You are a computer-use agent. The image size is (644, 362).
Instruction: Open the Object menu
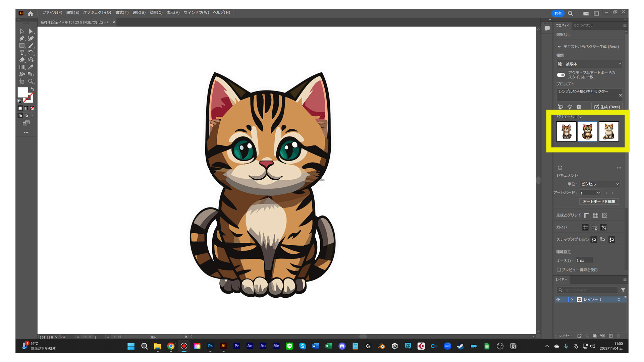tap(97, 13)
